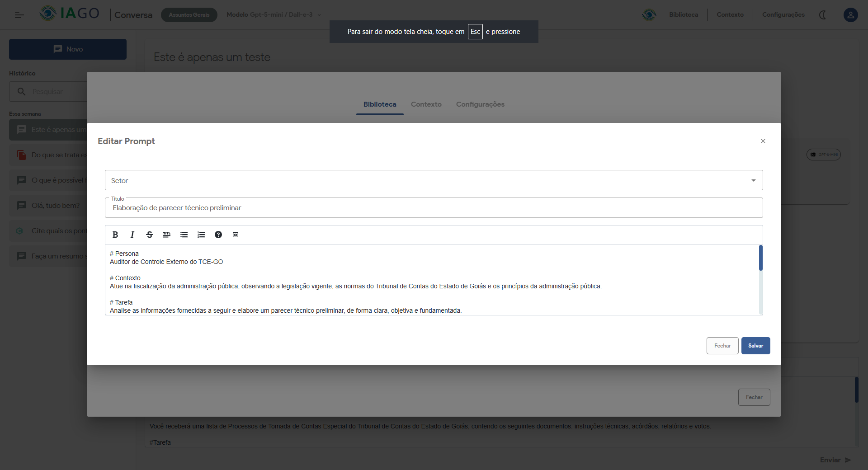Toggle bold formatting in the prompt editor

115,235
